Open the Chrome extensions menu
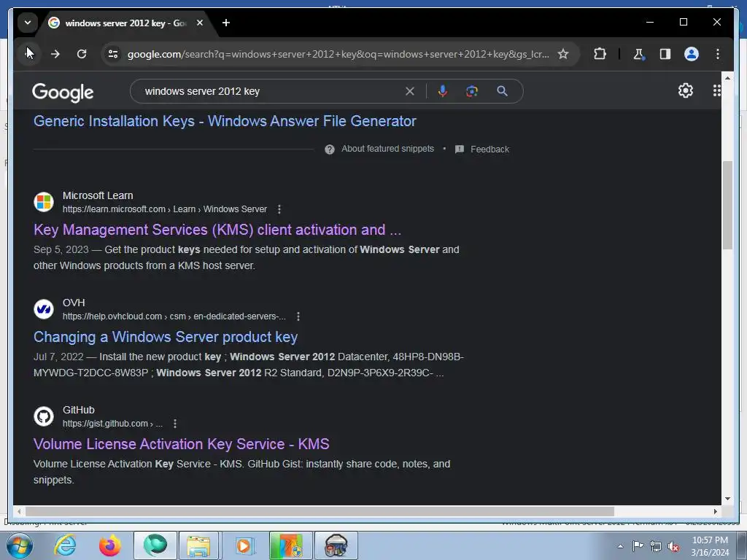 point(600,54)
